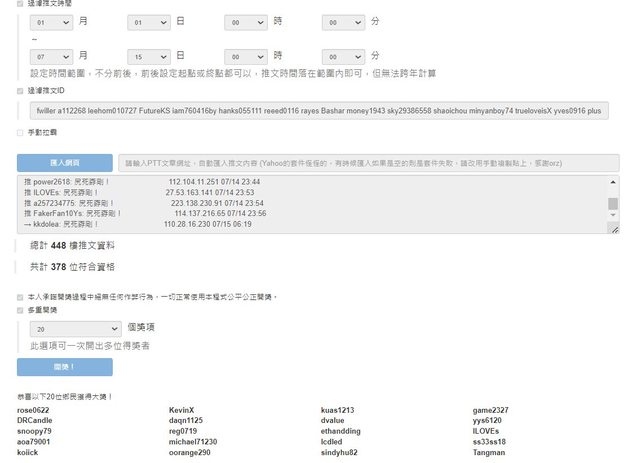Toggle the 篩選推文ID checkbox
This screenshot has width=641, height=463.
[x=20, y=91]
